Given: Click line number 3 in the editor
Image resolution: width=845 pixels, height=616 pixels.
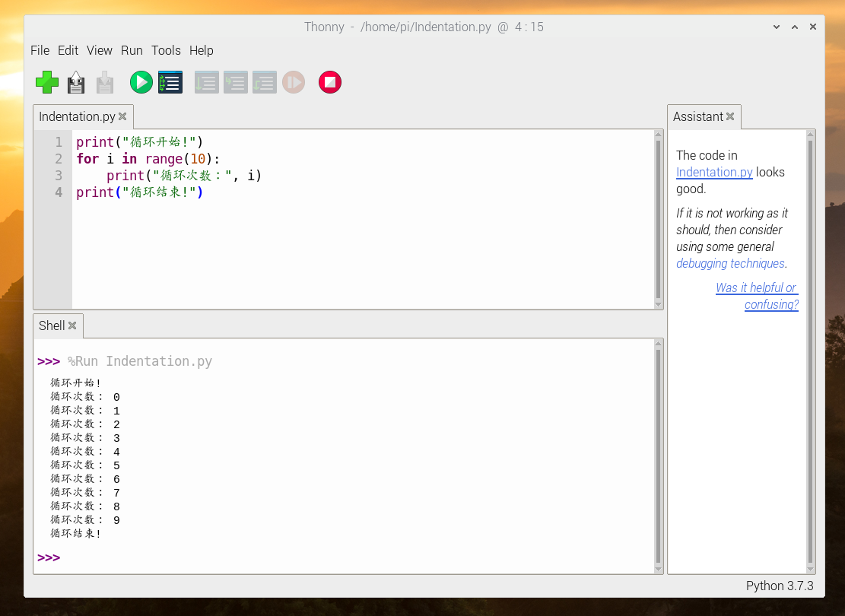Looking at the screenshot, I should (x=59, y=176).
